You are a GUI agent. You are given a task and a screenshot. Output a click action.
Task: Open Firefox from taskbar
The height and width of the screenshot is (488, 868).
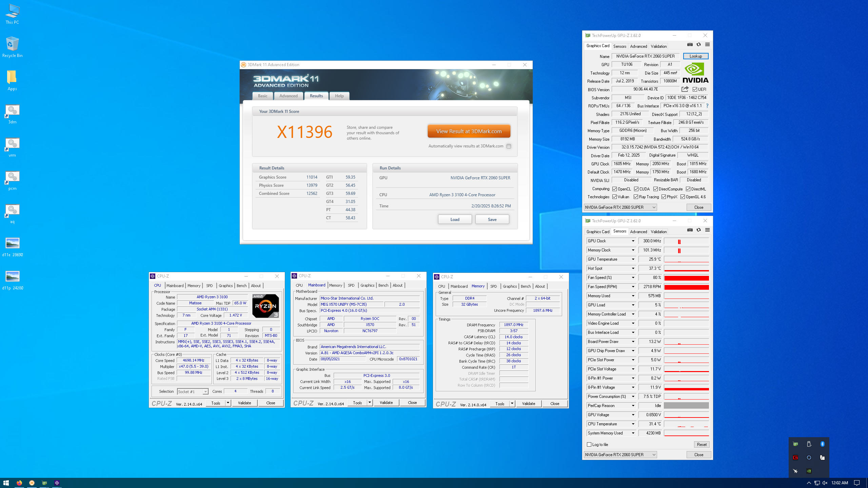pos(19,483)
